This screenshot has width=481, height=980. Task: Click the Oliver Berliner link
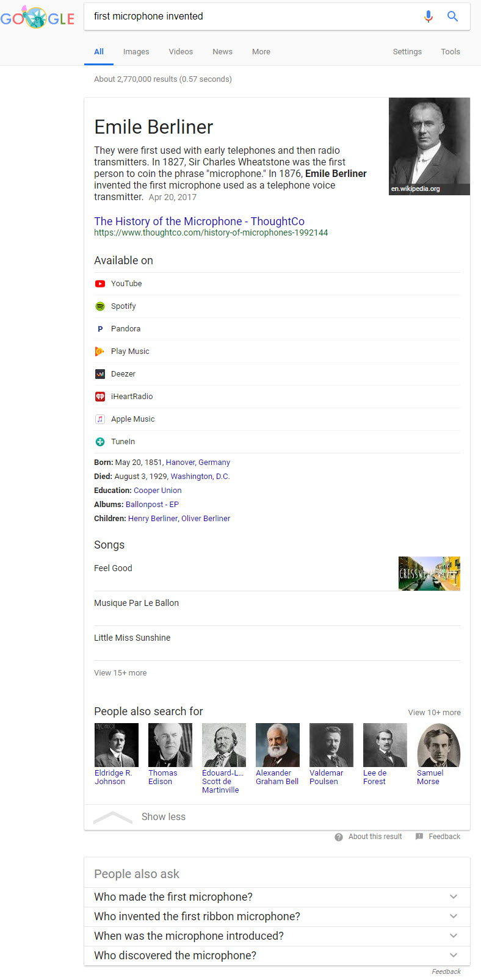206,519
